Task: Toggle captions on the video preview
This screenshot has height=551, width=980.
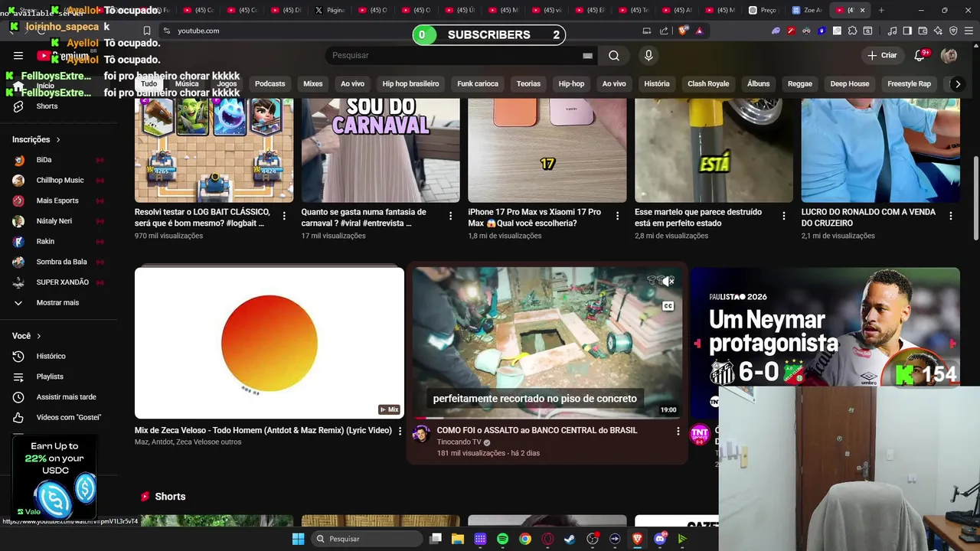Action: [668, 306]
